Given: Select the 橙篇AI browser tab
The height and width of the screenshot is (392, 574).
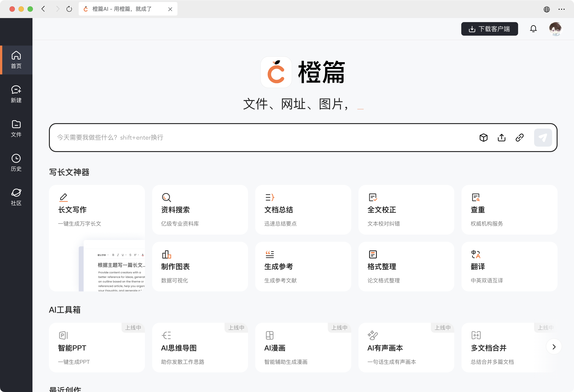Looking at the screenshot, I should (128, 9).
